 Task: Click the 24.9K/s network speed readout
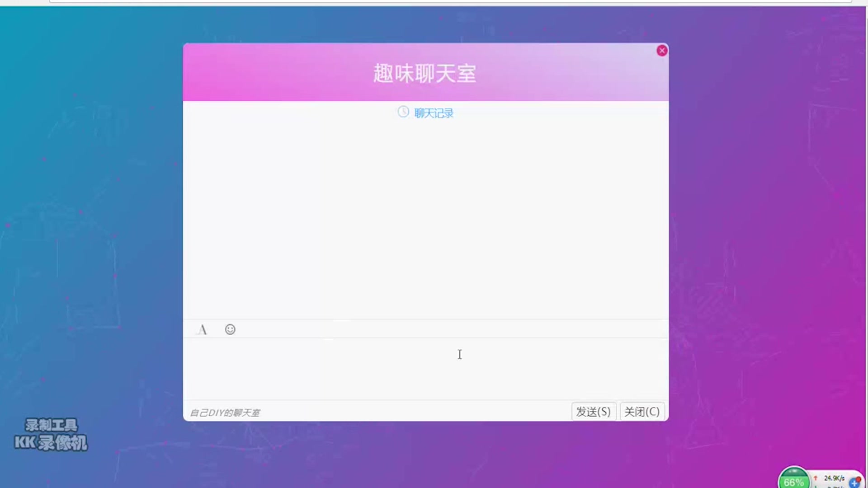click(x=834, y=478)
